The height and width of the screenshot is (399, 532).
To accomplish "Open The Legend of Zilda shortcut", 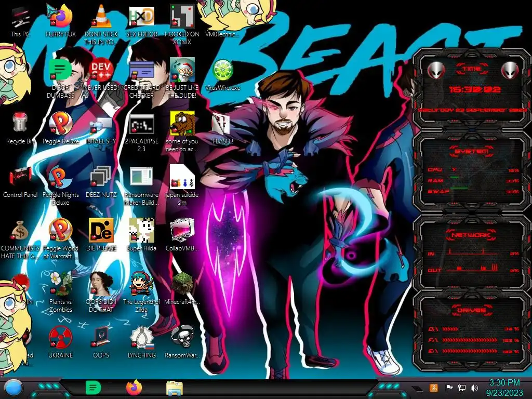I will tap(141, 292).
